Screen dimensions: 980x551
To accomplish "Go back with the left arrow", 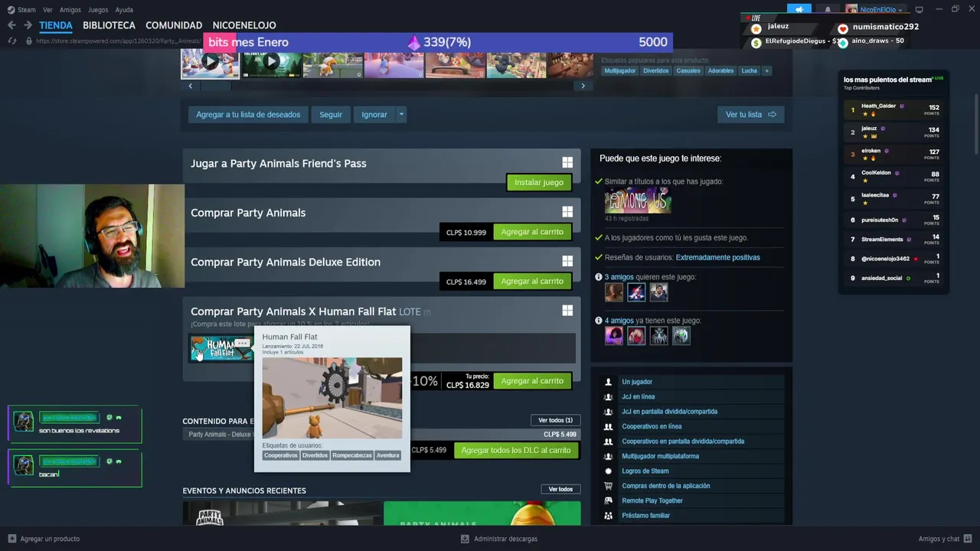I will click(11, 25).
